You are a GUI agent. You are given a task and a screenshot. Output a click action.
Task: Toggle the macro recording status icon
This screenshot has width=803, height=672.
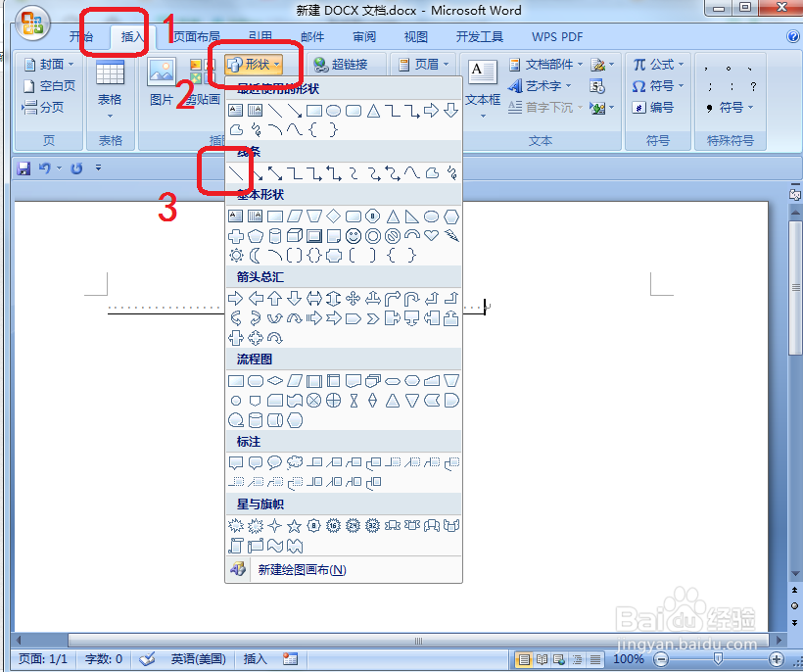click(x=291, y=658)
